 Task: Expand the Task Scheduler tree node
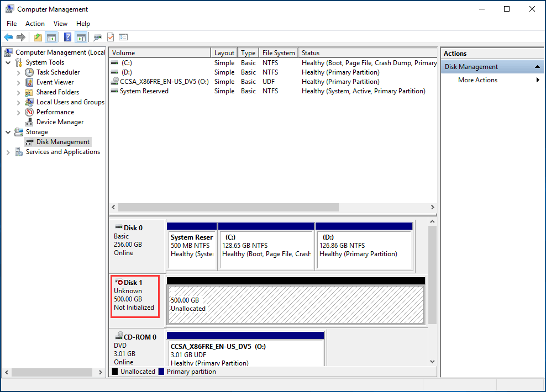(x=19, y=72)
